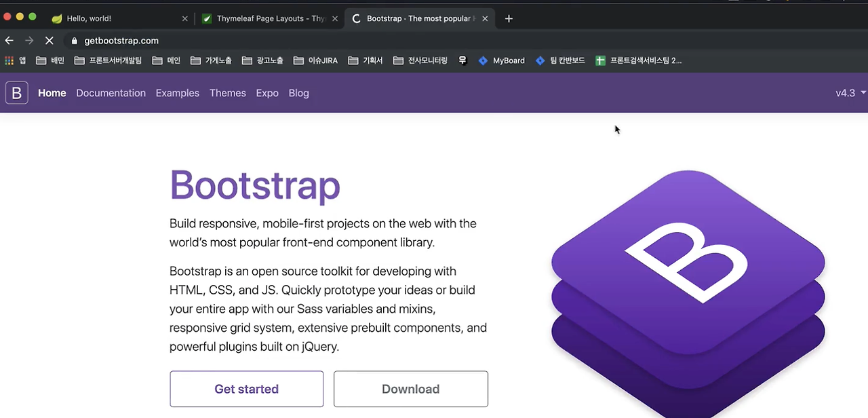Open the 가게노출 bookmark folder
Screen dimensions: 868x418
tap(211, 60)
